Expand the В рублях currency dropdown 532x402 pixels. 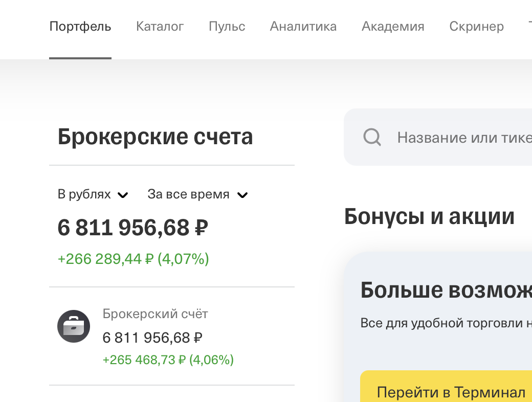(x=93, y=194)
